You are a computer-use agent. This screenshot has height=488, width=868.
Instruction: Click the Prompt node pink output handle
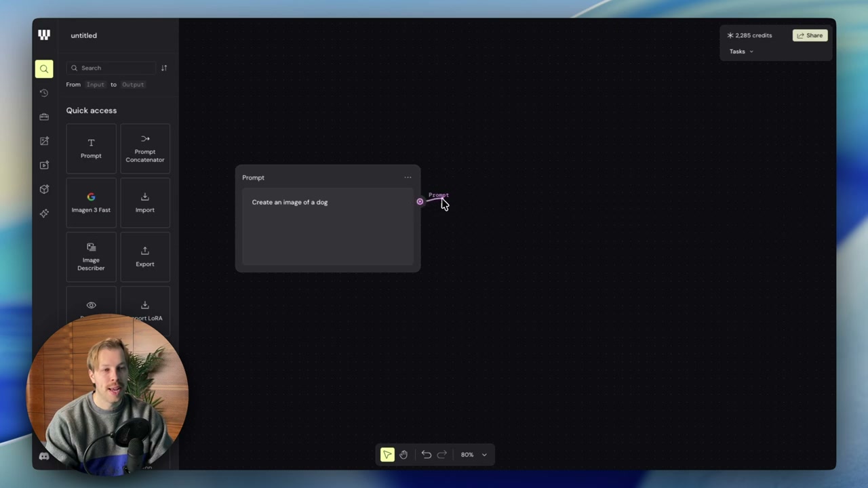[x=420, y=202]
